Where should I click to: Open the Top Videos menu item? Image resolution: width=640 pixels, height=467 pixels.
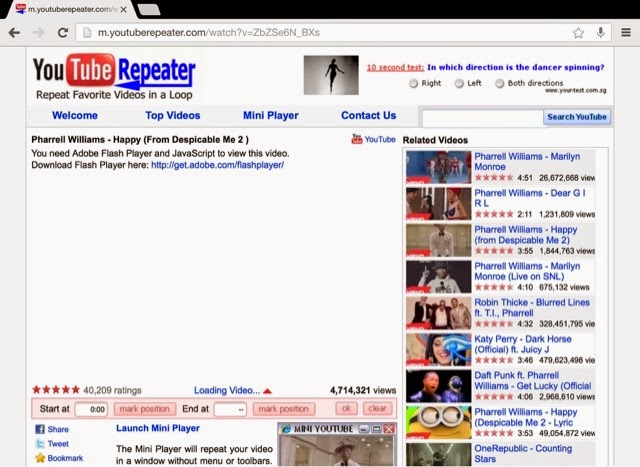tap(173, 116)
